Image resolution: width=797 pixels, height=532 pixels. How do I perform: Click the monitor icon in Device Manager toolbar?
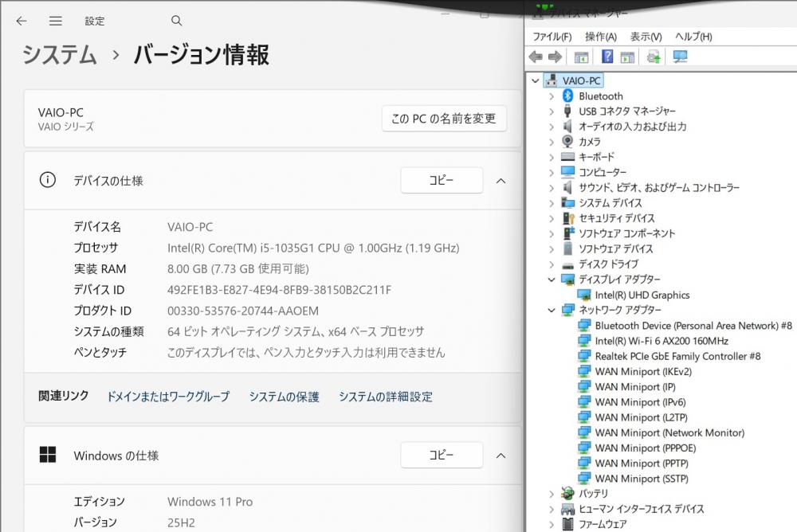click(x=680, y=57)
